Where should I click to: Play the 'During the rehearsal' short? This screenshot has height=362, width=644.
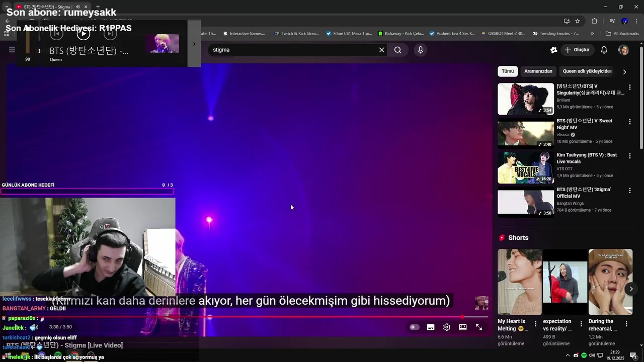click(610, 282)
